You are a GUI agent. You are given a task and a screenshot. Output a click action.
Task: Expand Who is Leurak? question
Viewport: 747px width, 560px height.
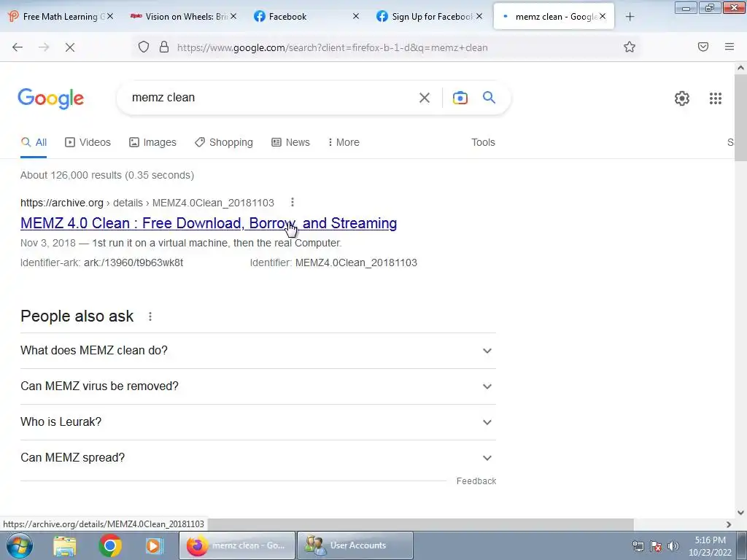[258, 422]
